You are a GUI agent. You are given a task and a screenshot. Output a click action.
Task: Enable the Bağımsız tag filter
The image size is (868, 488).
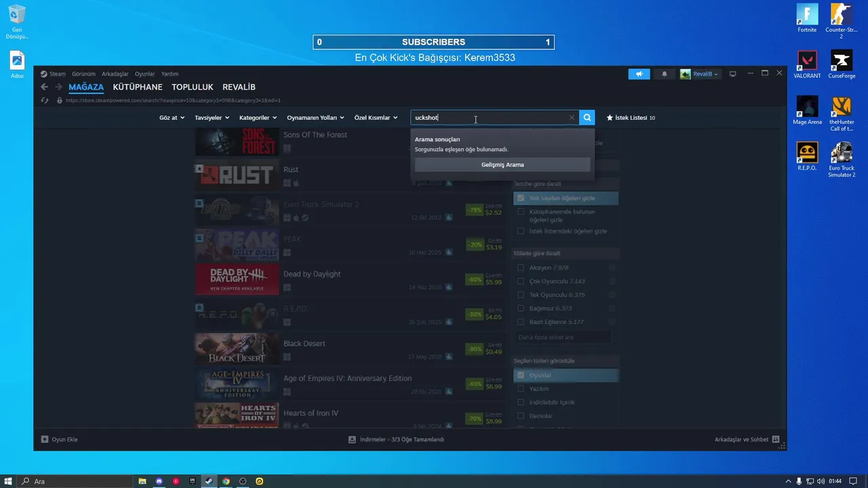pos(521,308)
